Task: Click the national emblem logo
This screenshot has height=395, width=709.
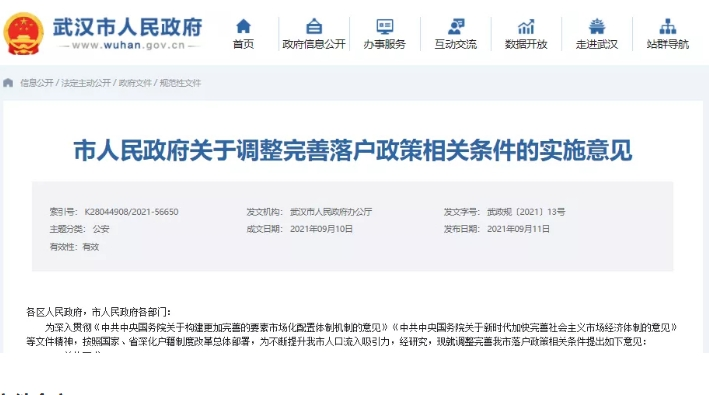Action: click(x=24, y=33)
